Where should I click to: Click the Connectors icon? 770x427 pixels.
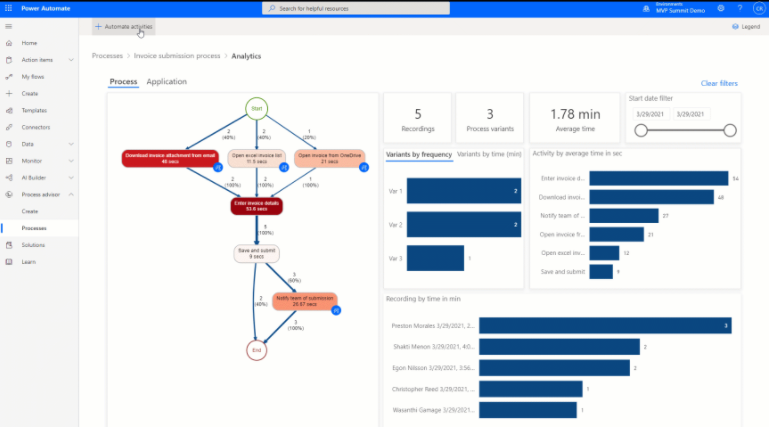(x=9, y=127)
